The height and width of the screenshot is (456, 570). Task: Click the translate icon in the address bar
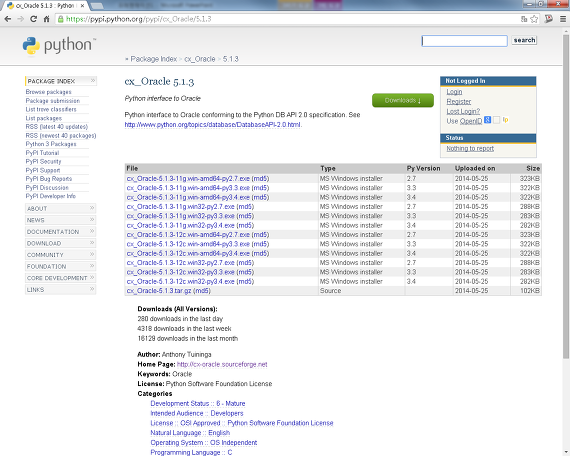coord(524,19)
